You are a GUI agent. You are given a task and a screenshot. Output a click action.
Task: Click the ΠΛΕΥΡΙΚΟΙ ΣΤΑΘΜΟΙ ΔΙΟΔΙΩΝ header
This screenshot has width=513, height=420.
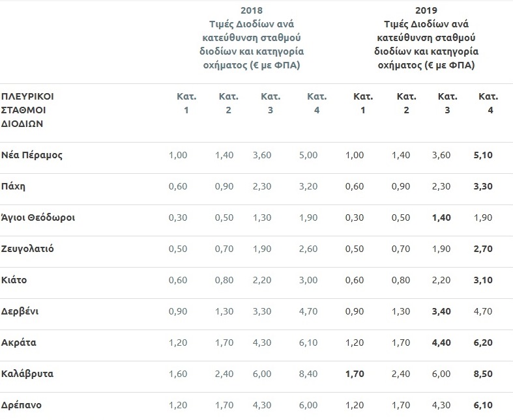27,109
